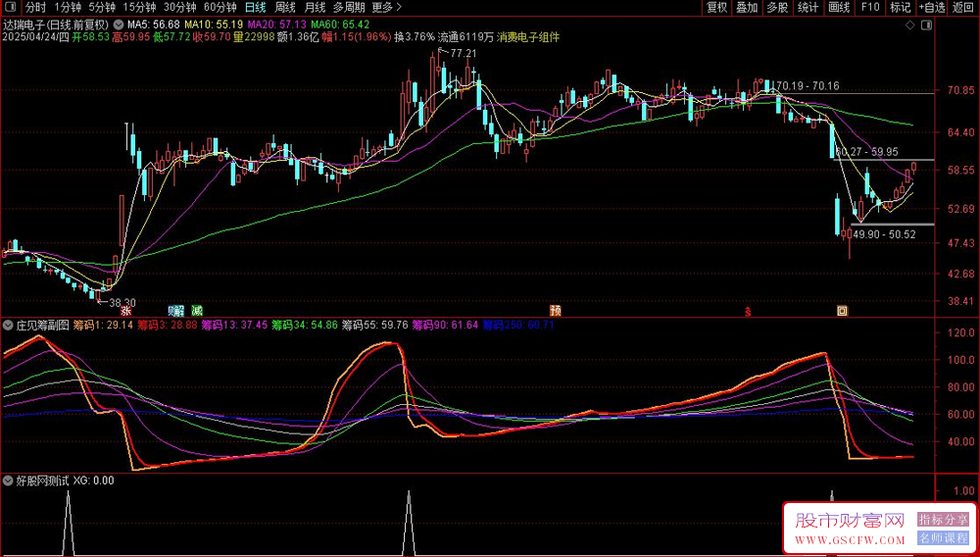Click the 70.19 - 70.16 level label
Image resolution: width=980 pixels, height=557 pixels.
click(807, 85)
